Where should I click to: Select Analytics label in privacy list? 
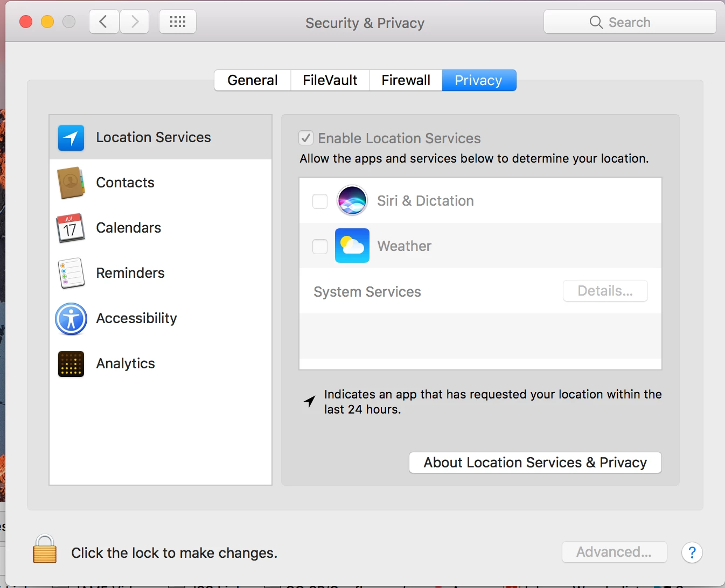tap(126, 364)
